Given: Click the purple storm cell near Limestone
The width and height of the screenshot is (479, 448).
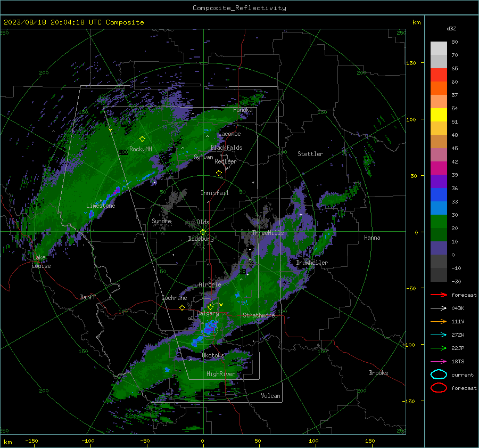Looking at the screenshot, I should click(117, 191).
